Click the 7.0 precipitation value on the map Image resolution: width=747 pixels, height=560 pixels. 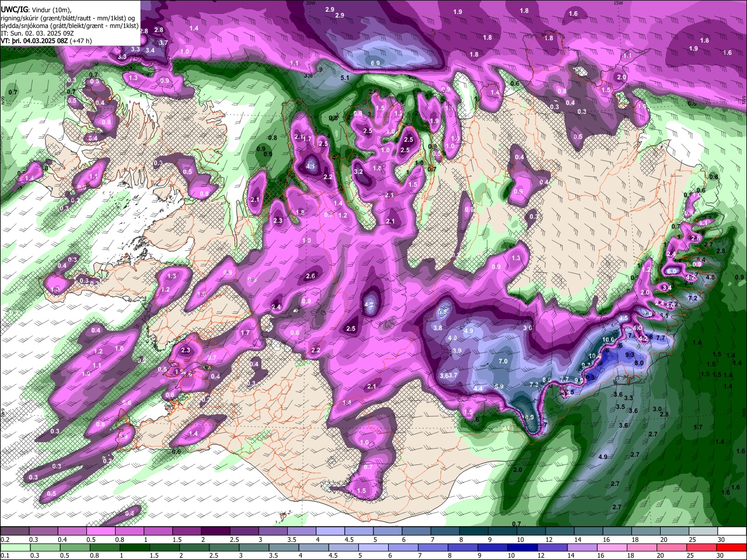click(x=503, y=362)
